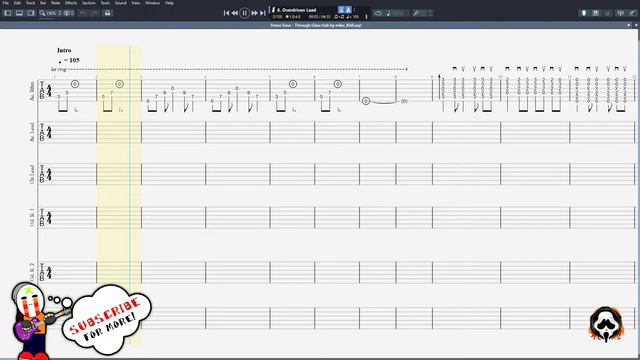Open the File menu

(6, 3)
